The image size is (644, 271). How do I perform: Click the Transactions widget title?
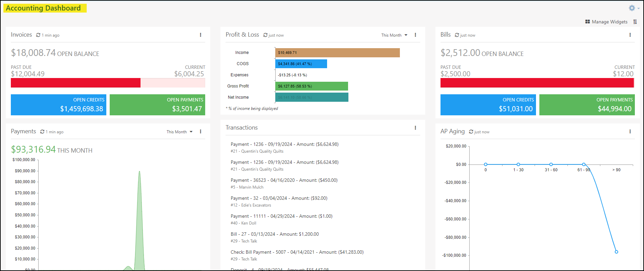tap(241, 128)
